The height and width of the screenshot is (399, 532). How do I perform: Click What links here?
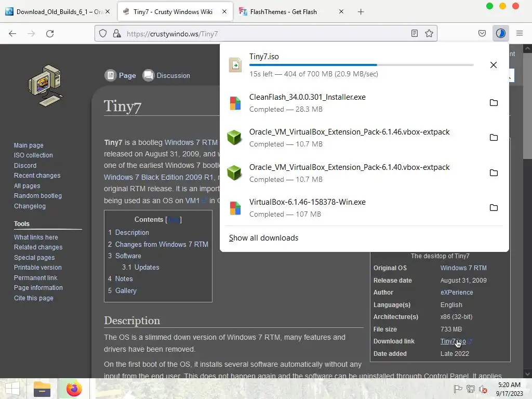click(36, 237)
